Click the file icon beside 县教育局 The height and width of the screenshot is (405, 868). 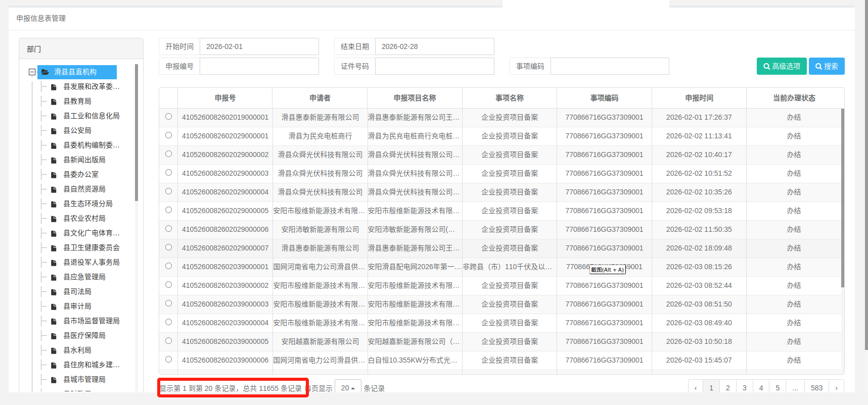(x=54, y=102)
